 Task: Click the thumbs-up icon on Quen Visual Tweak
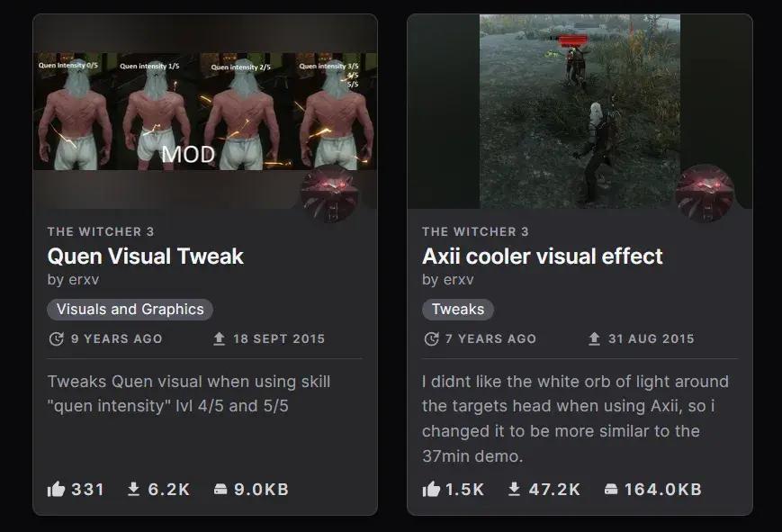click(56, 489)
